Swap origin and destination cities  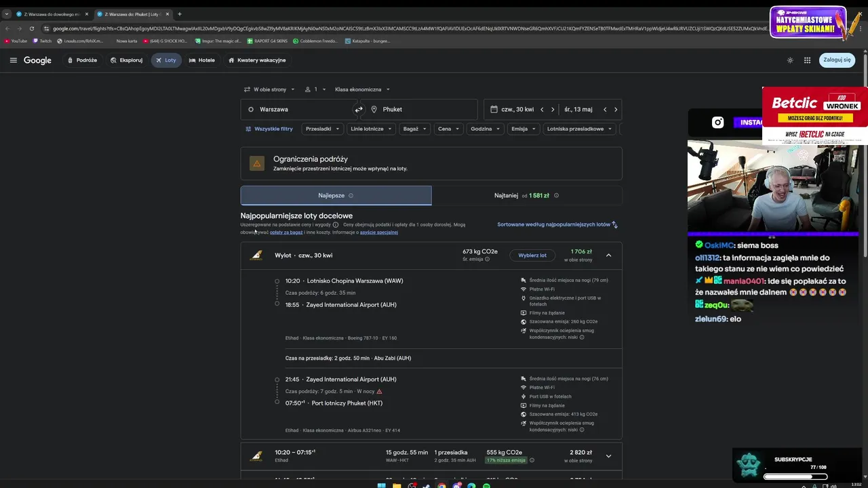coord(359,109)
